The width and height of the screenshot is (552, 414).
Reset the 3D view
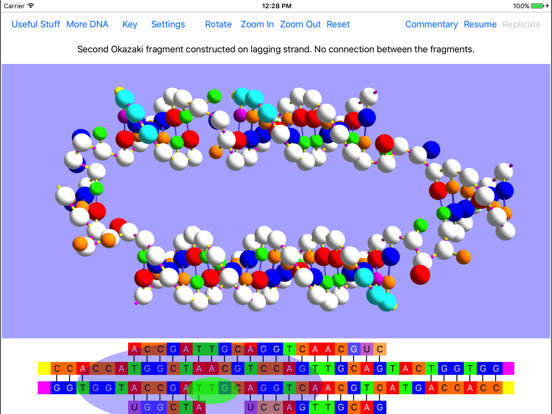[338, 24]
